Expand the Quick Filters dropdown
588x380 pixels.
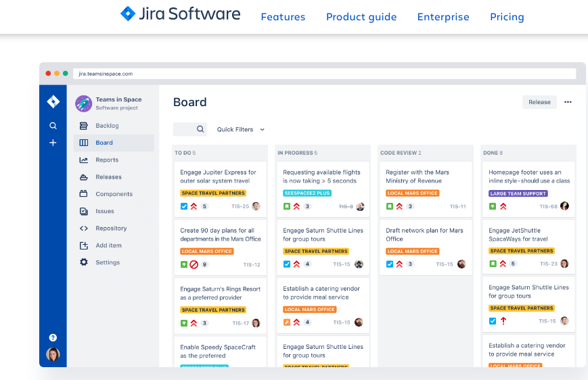(241, 130)
